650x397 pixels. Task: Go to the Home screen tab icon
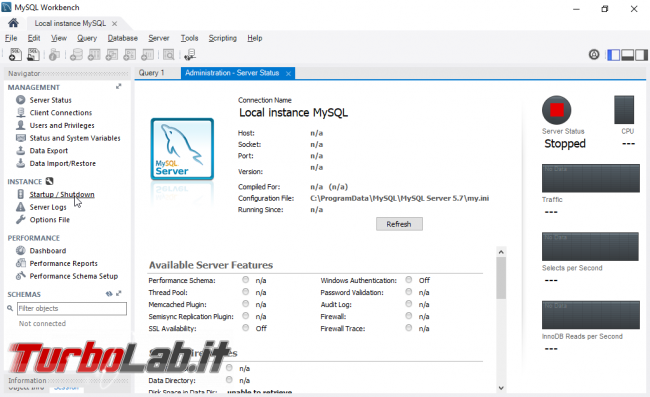click(13, 23)
